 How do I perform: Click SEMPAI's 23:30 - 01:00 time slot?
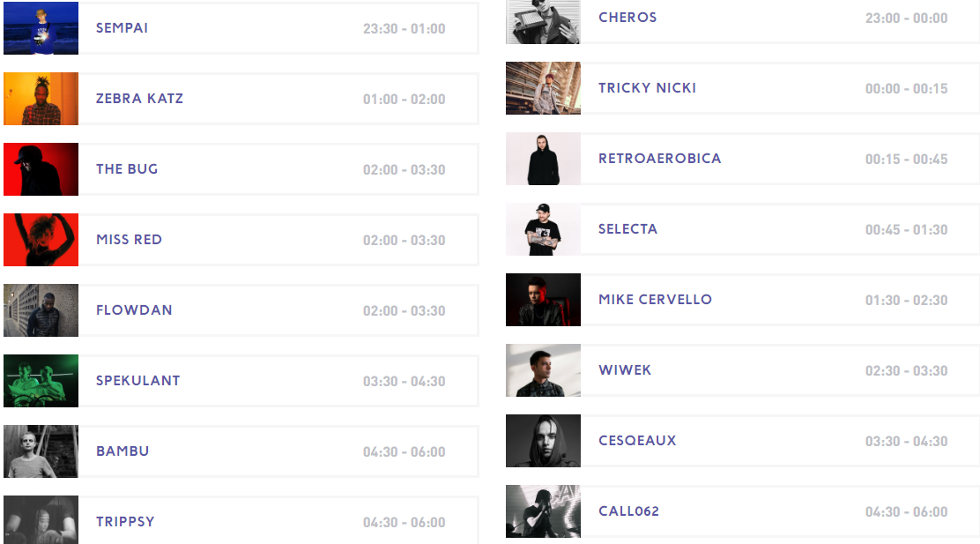click(404, 29)
